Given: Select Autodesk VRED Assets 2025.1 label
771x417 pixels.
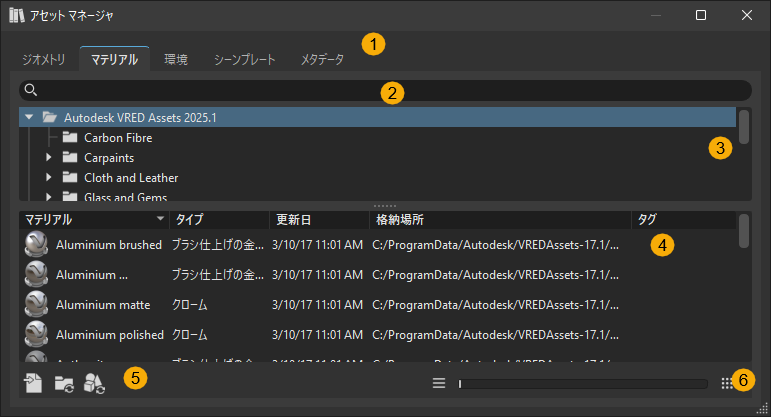Looking at the screenshot, I should [x=140, y=118].
